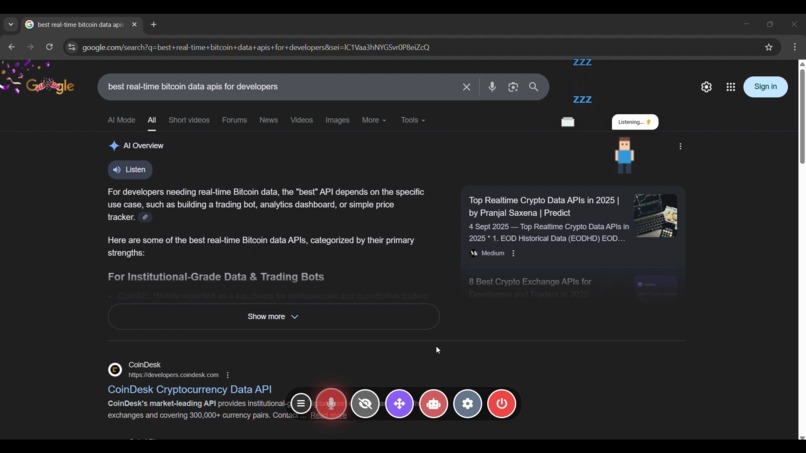Click developers.coindesk.com URL text
The height and width of the screenshot is (453, 806).
[173, 375]
